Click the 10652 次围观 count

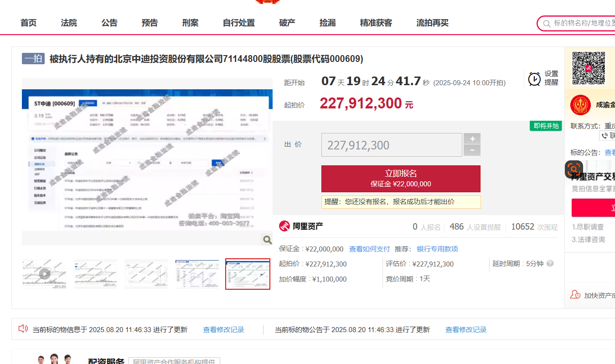point(534,227)
